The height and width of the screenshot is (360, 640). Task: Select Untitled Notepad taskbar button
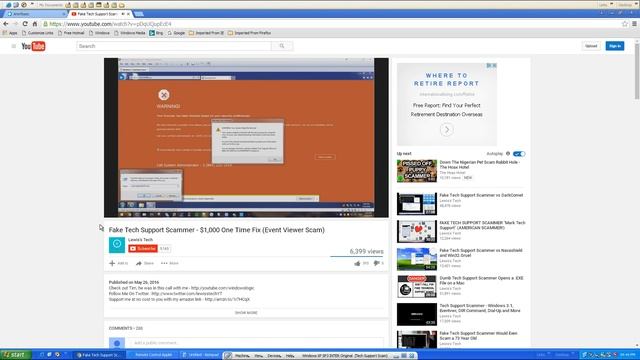pos(200,355)
